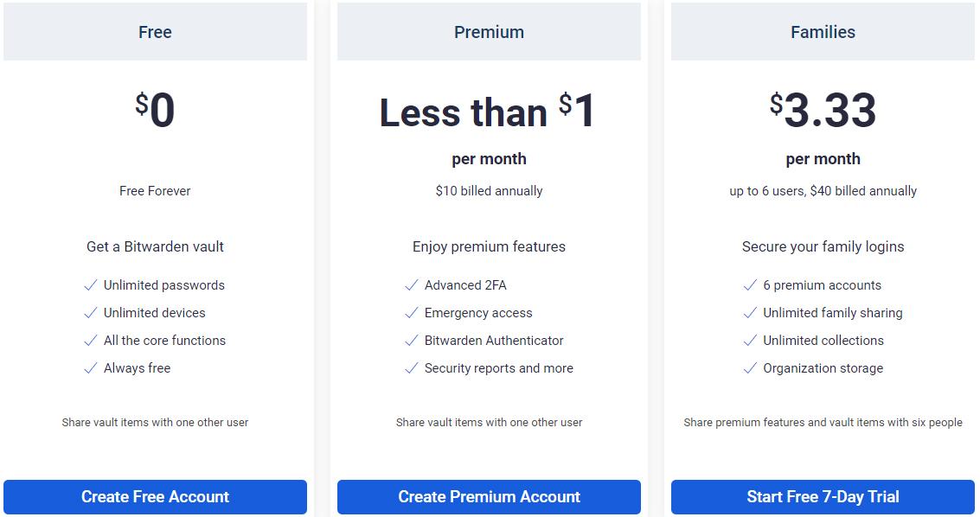Click checkmark next to Emergency access

click(x=411, y=313)
